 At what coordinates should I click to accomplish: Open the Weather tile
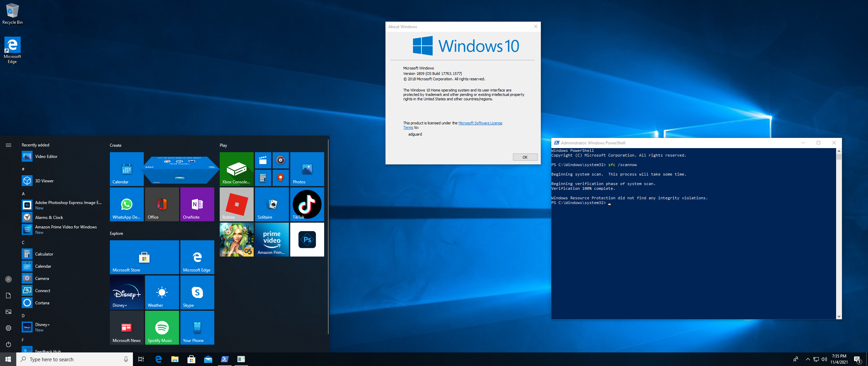click(162, 292)
